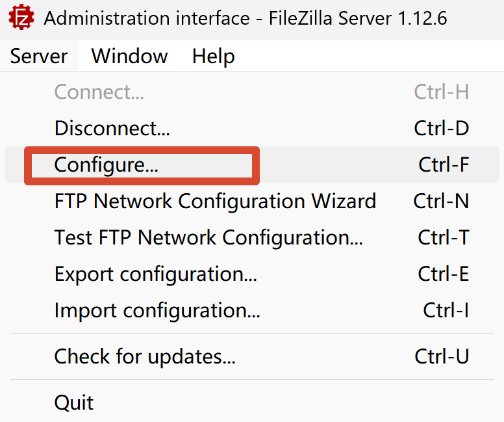
Task: Click the Ctrl-U shortcut label beside updates
Action: pyautogui.click(x=442, y=356)
